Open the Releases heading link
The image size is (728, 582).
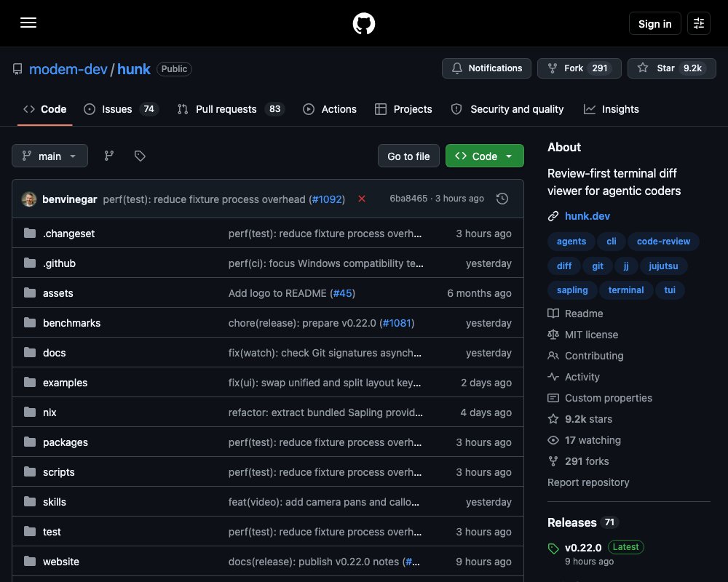tap(572, 522)
